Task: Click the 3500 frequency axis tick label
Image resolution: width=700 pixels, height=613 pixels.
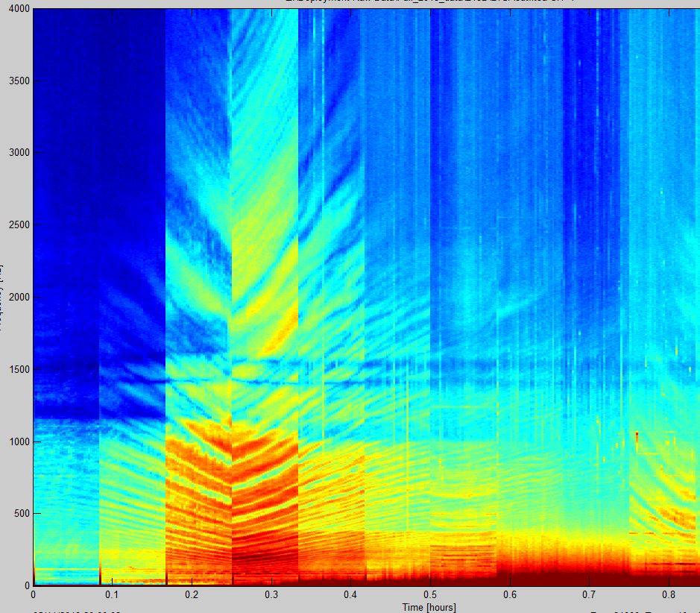Action: (16, 81)
